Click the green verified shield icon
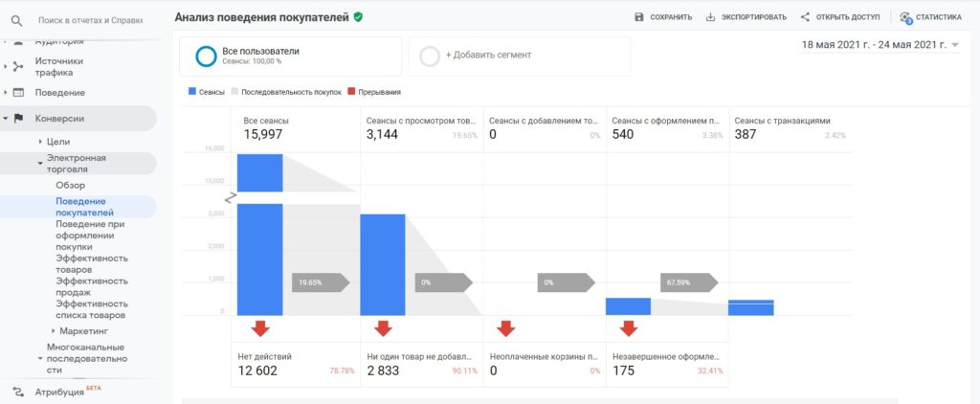Viewport: 980px width, 404px height. 358,17
